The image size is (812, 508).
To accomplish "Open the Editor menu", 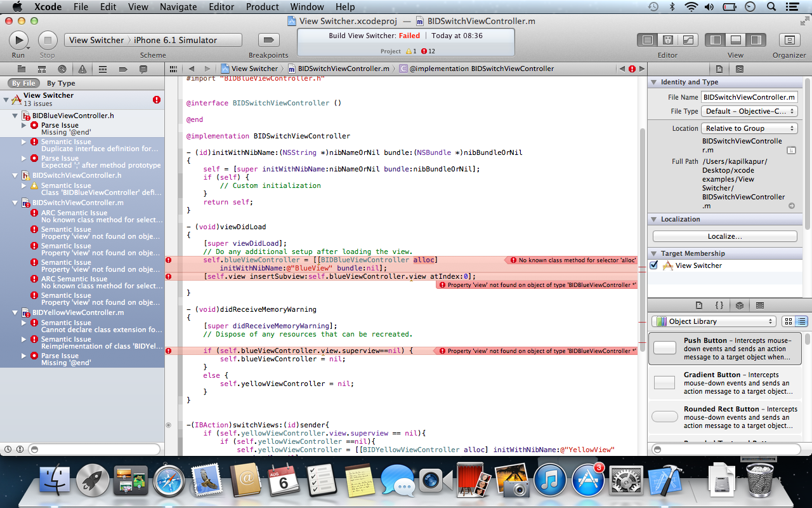I will click(x=221, y=7).
